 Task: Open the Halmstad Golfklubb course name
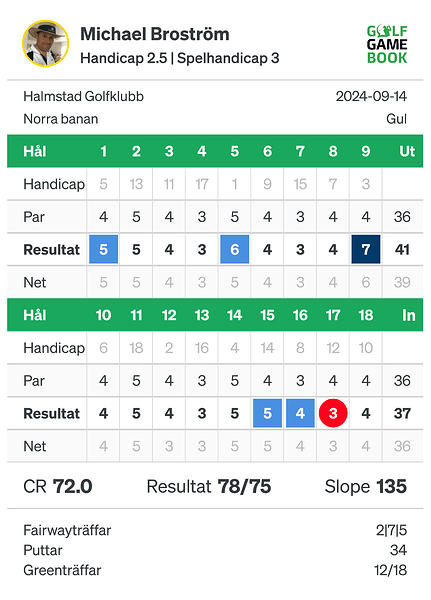click(x=83, y=96)
